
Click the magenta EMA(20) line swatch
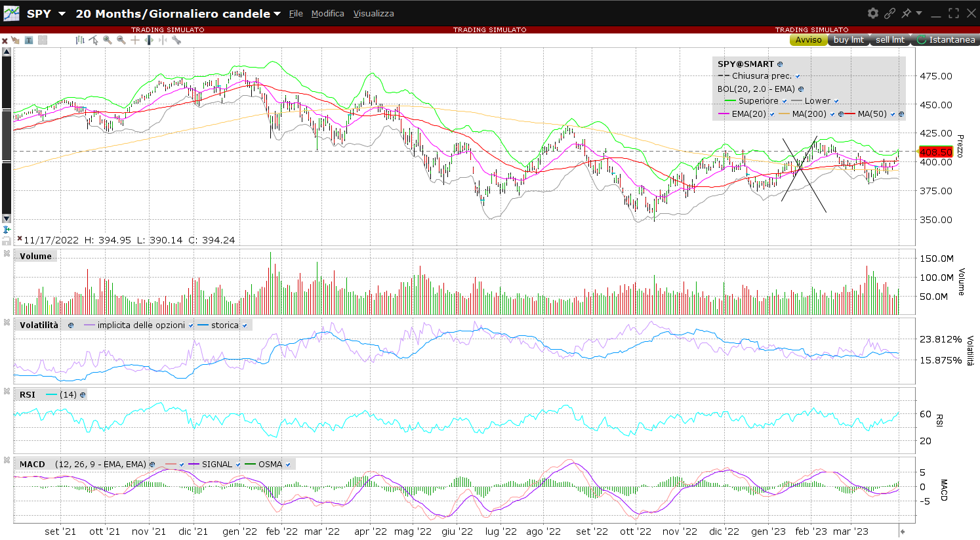click(724, 114)
